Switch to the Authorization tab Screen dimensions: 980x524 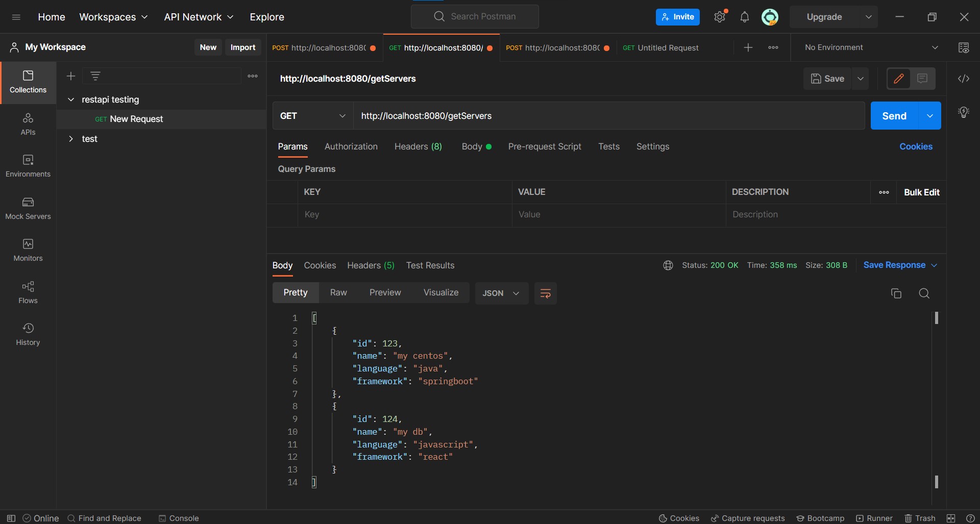(351, 146)
